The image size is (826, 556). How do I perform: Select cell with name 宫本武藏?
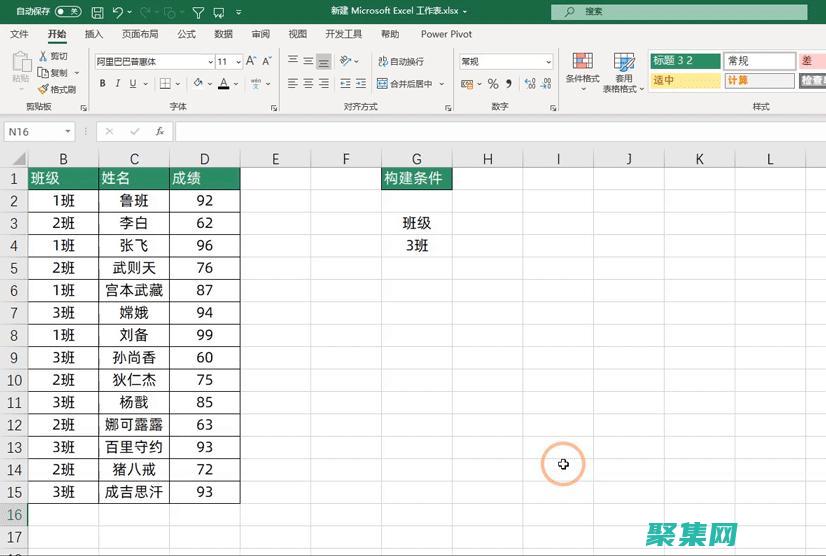pos(134,290)
